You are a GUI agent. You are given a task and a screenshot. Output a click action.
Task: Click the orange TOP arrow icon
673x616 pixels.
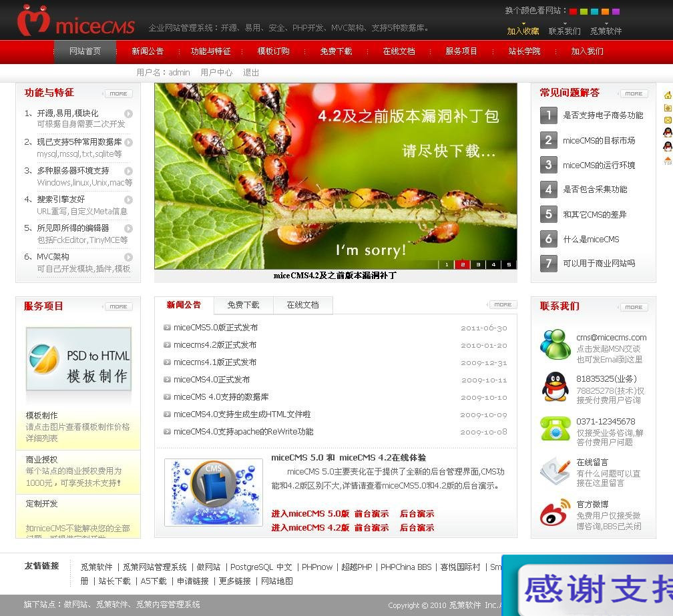[x=668, y=161]
